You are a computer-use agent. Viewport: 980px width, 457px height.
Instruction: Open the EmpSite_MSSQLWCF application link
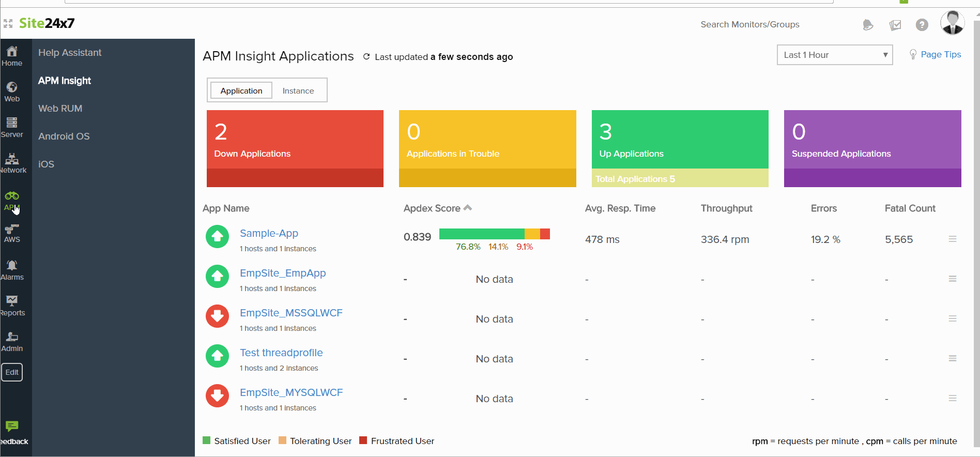click(291, 313)
